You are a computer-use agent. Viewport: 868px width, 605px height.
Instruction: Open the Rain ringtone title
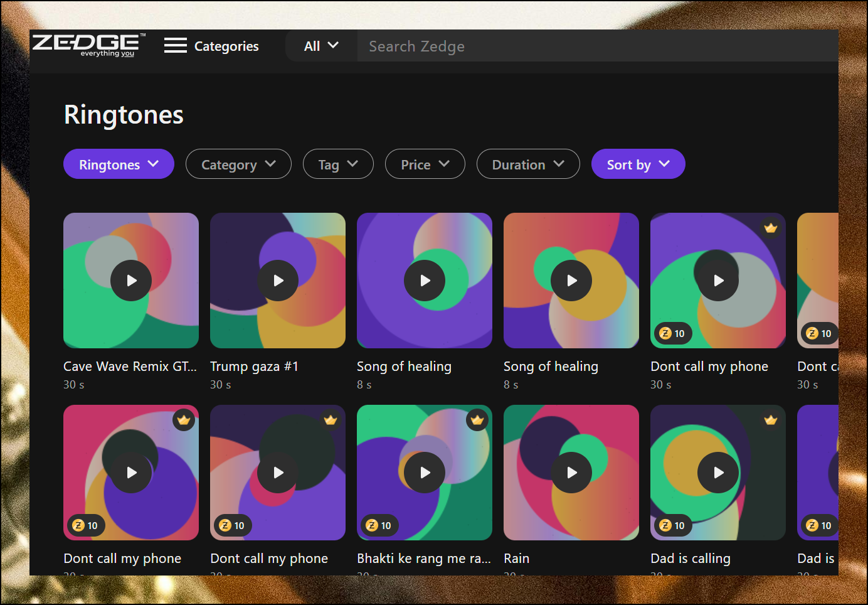pyautogui.click(x=516, y=558)
